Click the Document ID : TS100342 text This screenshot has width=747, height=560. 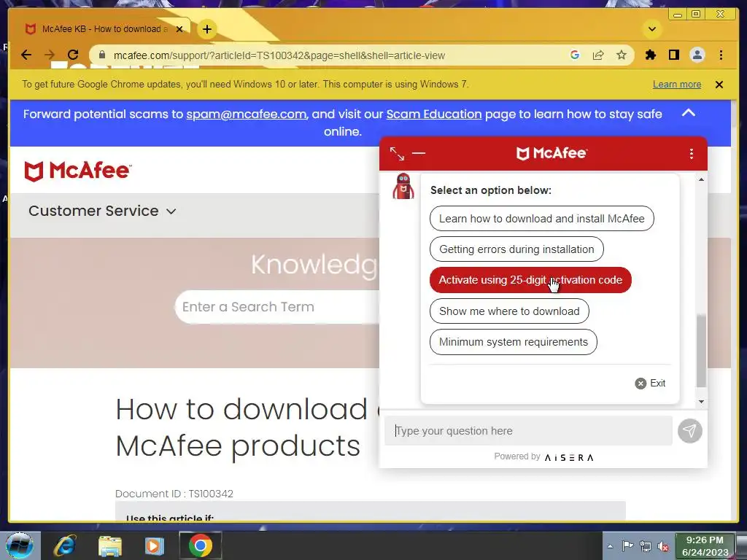174,494
